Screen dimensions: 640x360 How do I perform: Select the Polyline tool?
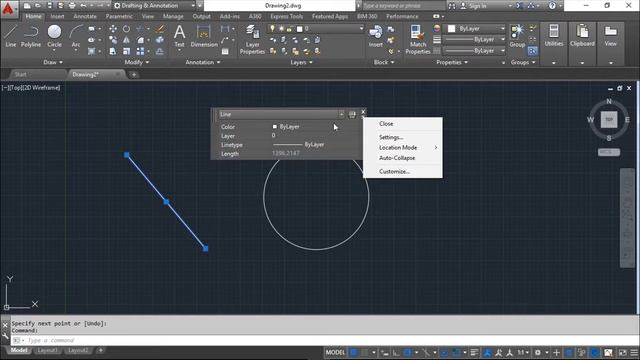[x=31, y=36]
